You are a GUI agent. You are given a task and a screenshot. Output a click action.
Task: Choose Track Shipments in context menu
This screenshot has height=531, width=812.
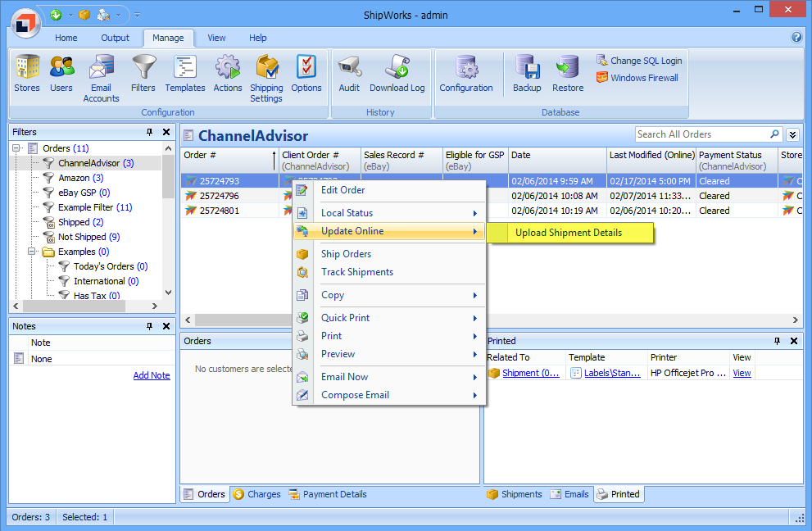point(389,272)
